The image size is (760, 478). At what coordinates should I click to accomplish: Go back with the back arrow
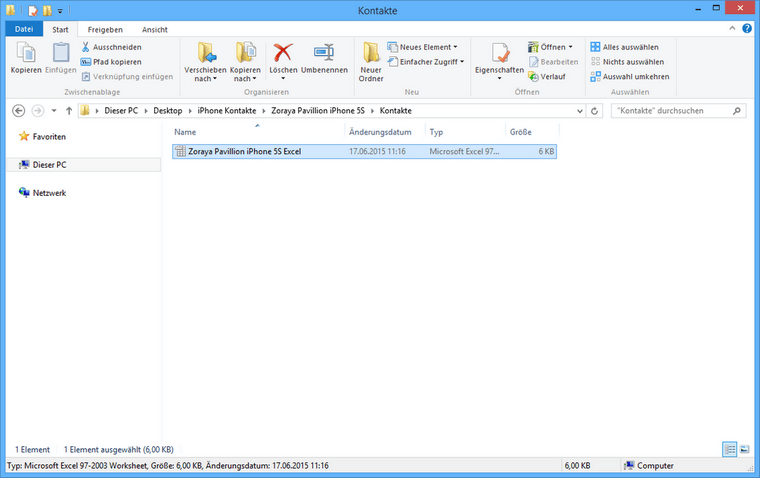click(x=18, y=111)
